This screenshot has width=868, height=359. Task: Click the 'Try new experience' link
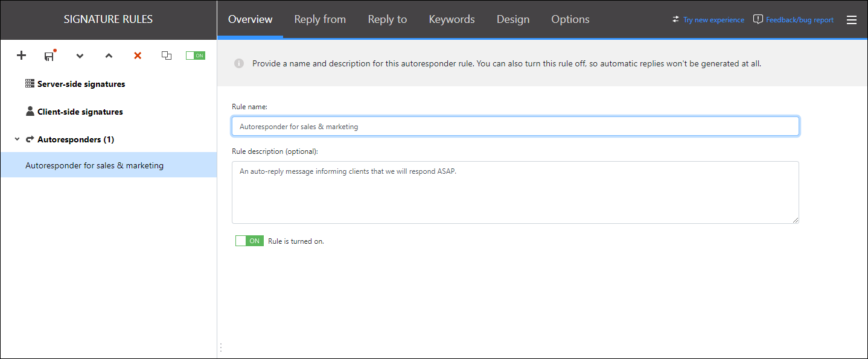[x=713, y=19]
